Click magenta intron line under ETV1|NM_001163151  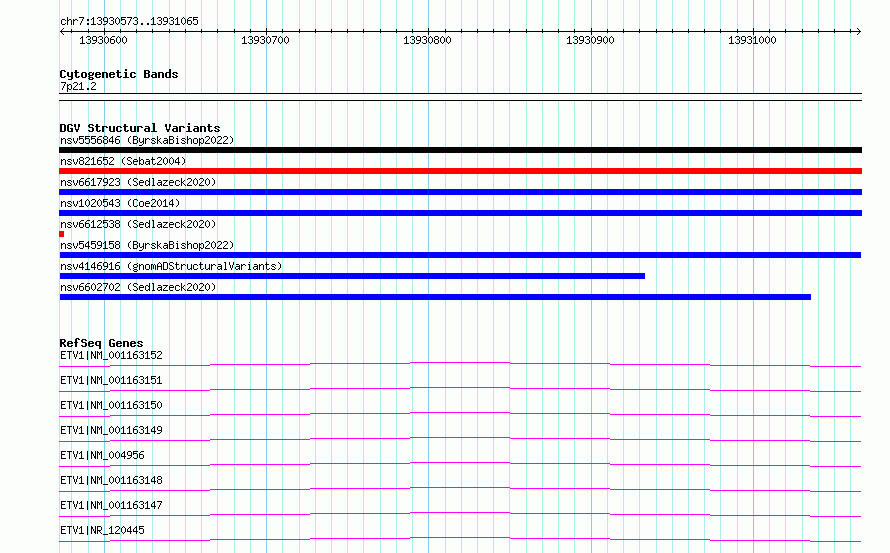[x=460, y=388]
